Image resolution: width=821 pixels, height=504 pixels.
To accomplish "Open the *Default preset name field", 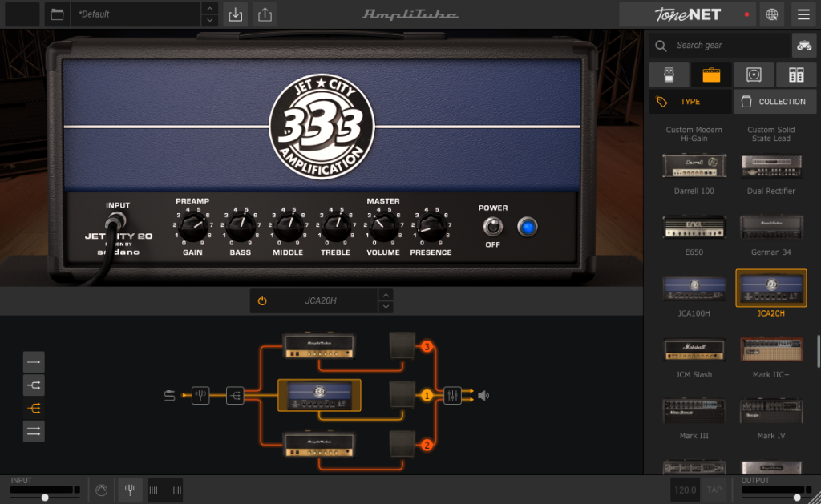I will click(x=136, y=14).
